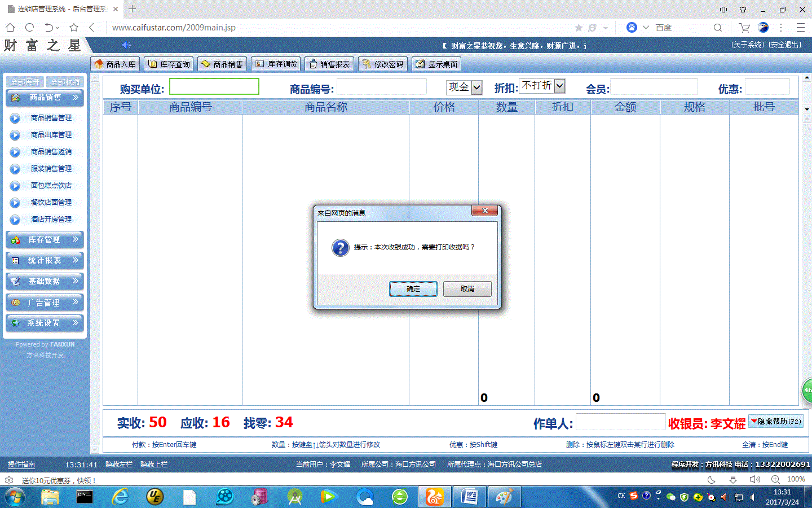Toggle the 隐藏帮助 (F2) button

coord(776,422)
